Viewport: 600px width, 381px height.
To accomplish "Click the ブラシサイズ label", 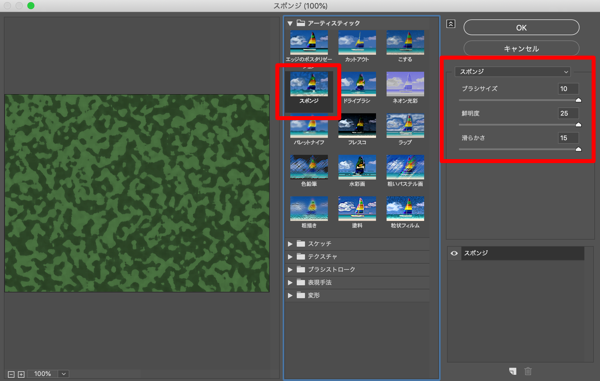I will pos(479,89).
